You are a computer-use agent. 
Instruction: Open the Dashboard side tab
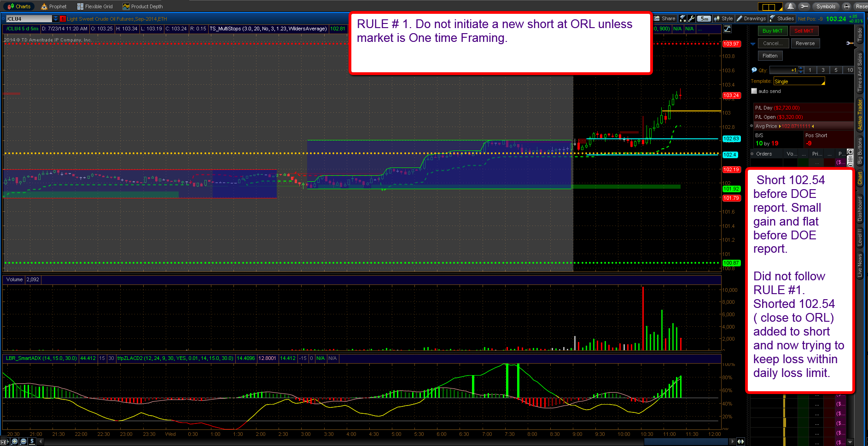(x=859, y=209)
